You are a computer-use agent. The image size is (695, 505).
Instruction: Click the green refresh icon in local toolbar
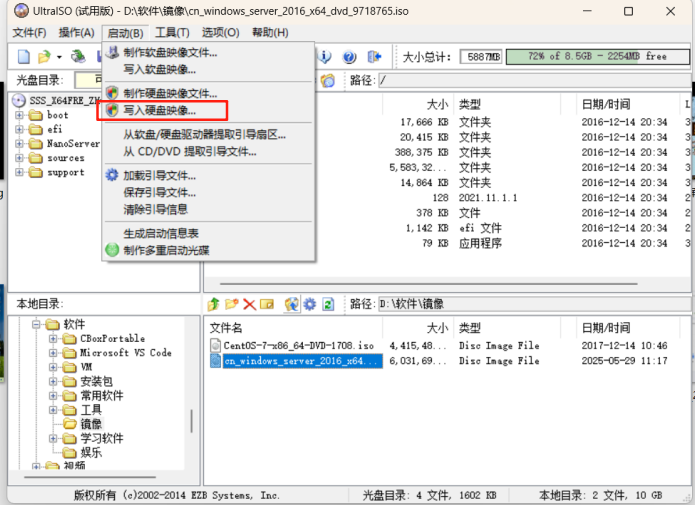point(328,304)
